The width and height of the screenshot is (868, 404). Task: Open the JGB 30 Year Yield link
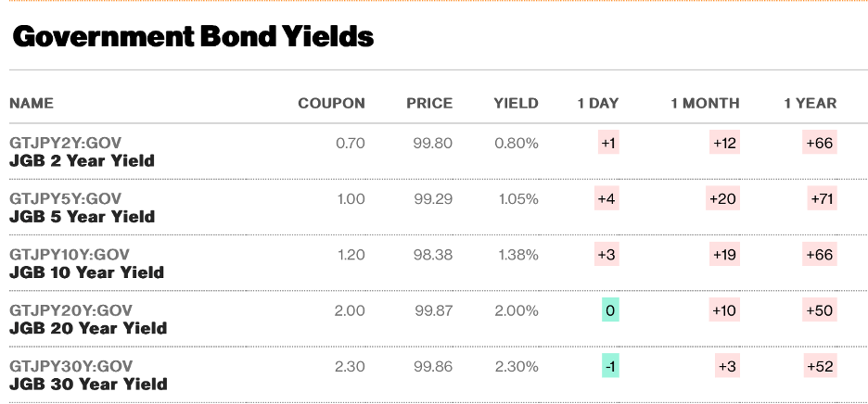click(x=87, y=384)
